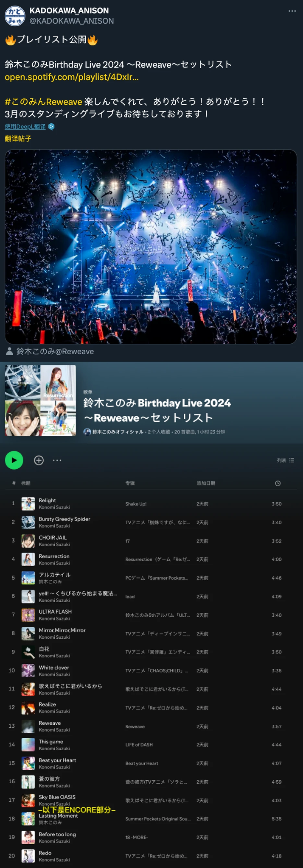Open the 鈴木このみオフィシャル playlist owner

point(118,432)
